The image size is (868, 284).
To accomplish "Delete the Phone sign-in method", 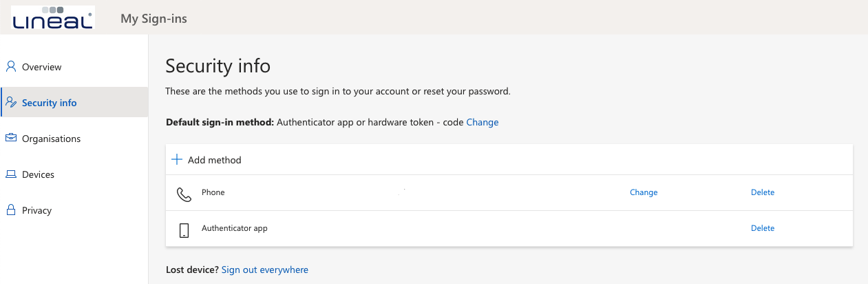I will 762,192.
